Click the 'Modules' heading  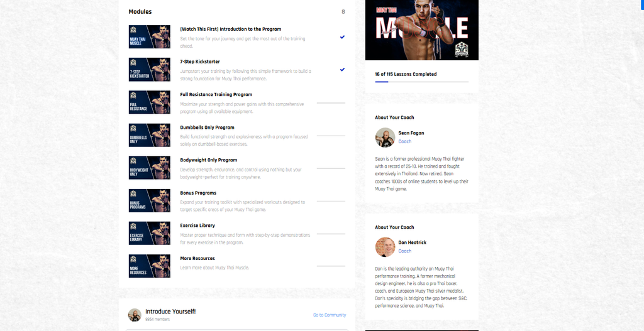pos(140,12)
